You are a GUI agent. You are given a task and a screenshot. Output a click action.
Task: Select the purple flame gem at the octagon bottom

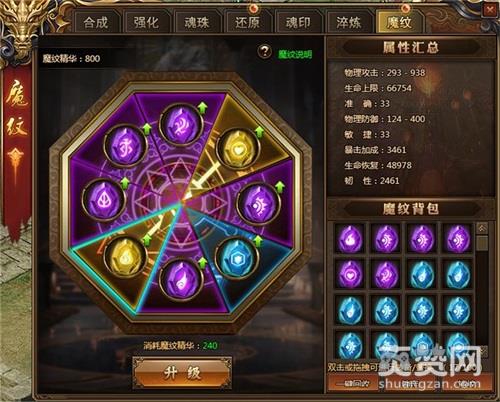coord(181,279)
